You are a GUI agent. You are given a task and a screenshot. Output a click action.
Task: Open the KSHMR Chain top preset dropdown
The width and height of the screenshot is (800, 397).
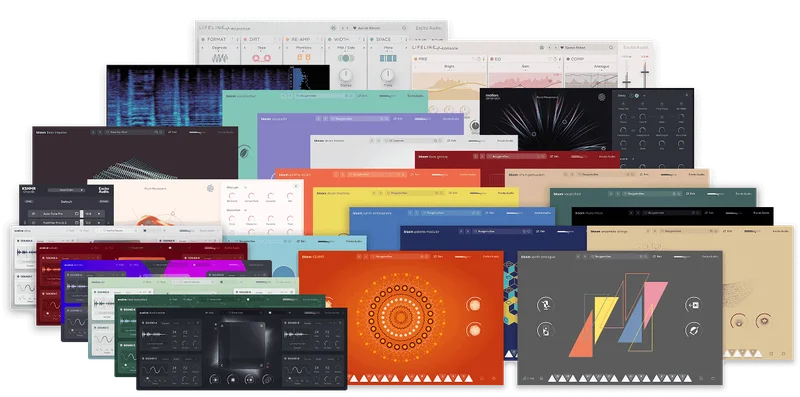pyautogui.click(x=66, y=190)
